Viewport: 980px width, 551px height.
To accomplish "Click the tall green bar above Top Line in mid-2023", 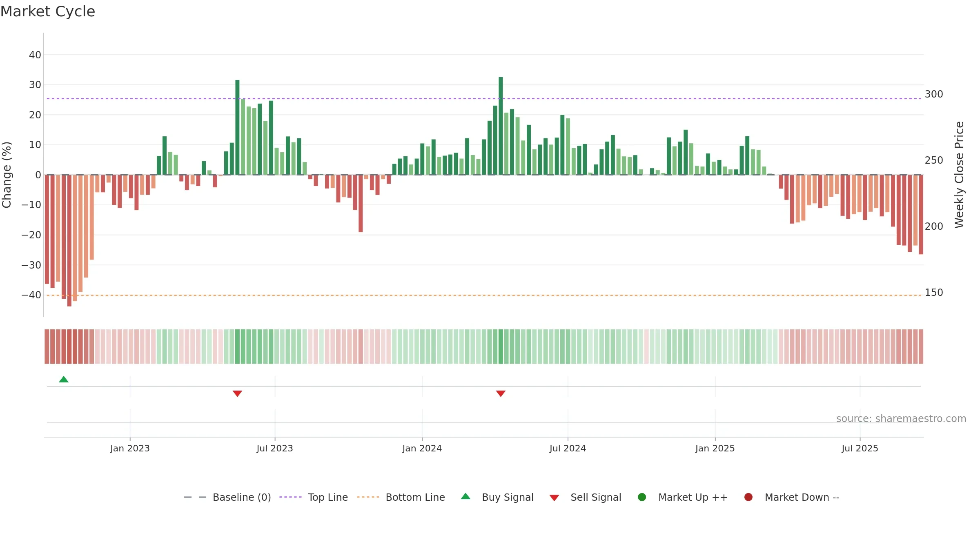I will coord(237,127).
